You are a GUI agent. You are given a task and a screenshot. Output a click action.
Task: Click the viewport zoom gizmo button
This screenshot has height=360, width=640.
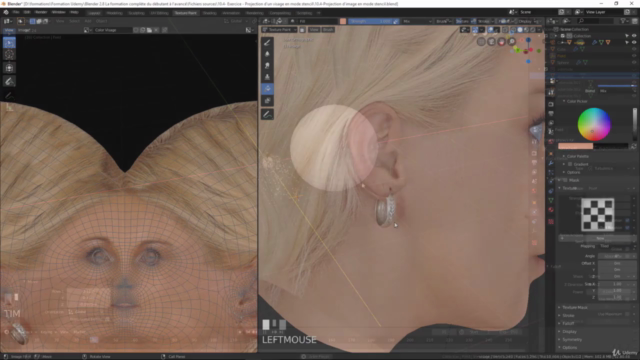512,41
